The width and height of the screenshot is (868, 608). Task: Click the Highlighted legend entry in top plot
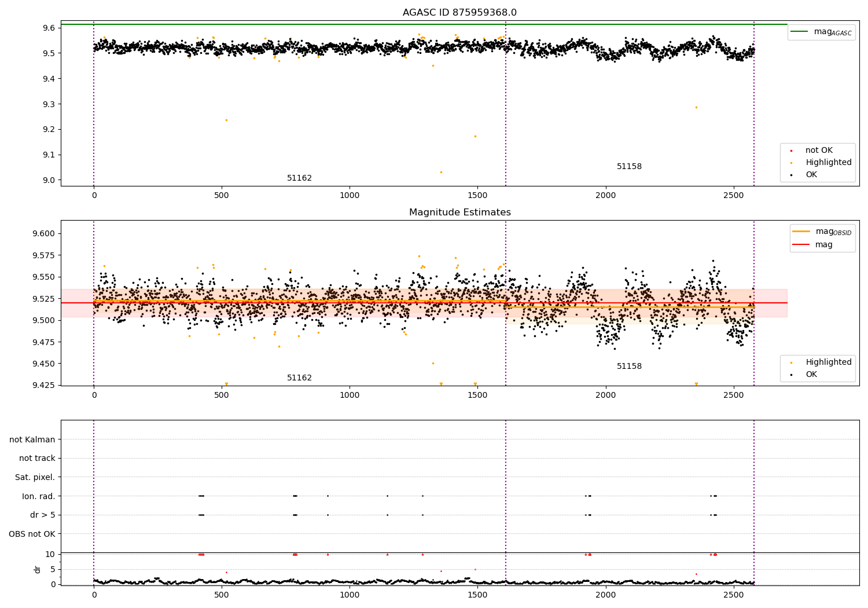pos(821,163)
